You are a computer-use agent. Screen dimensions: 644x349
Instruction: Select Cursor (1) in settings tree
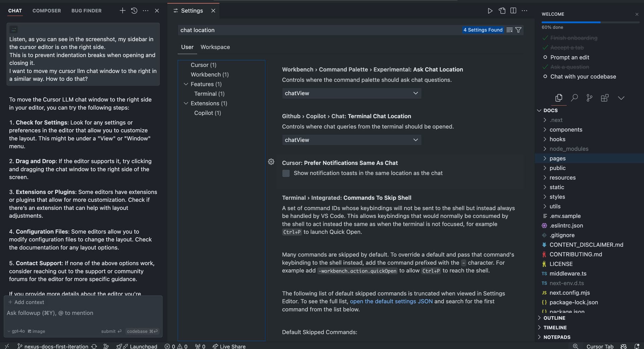[x=203, y=65]
